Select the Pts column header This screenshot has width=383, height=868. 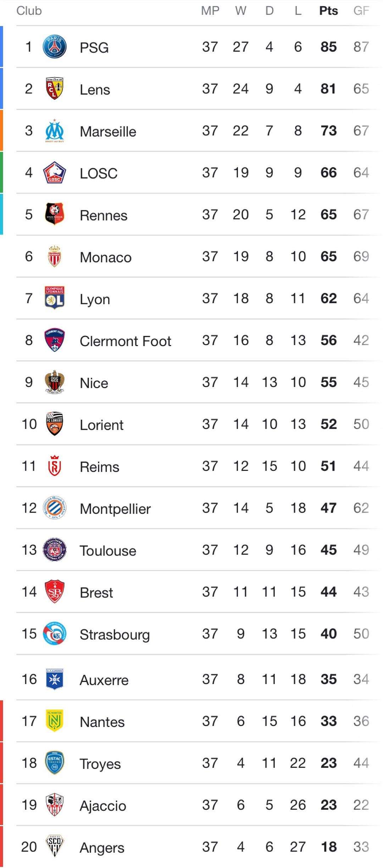pyautogui.click(x=328, y=11)
